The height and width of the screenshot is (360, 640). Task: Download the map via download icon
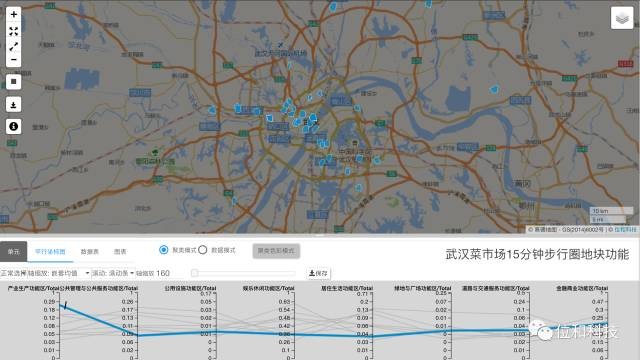[x=13, y=104]
